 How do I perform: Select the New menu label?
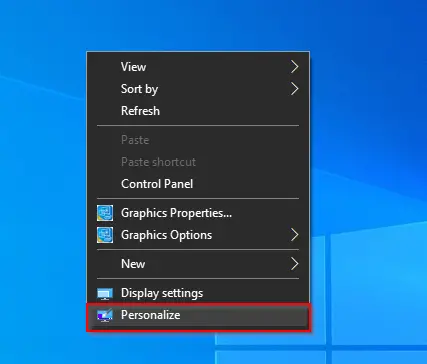[133, 264]
